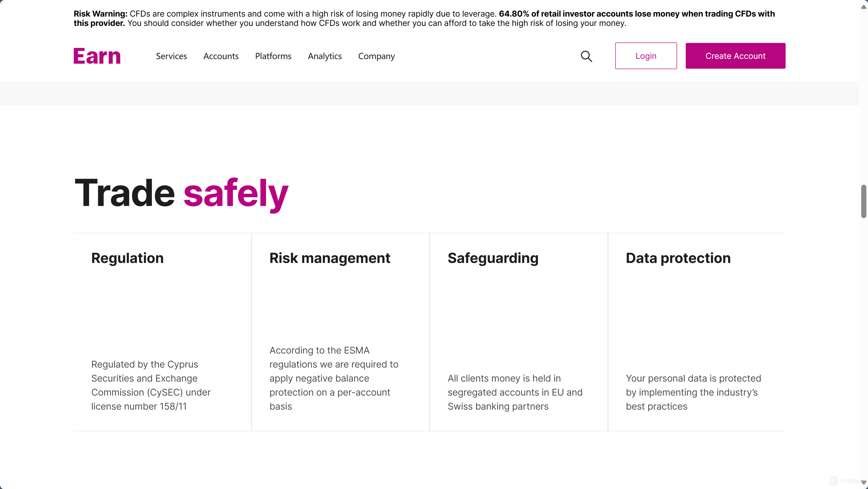Expand the Platforms navigation item
This screenshot has width=868, height=489.
click(273, 56)
